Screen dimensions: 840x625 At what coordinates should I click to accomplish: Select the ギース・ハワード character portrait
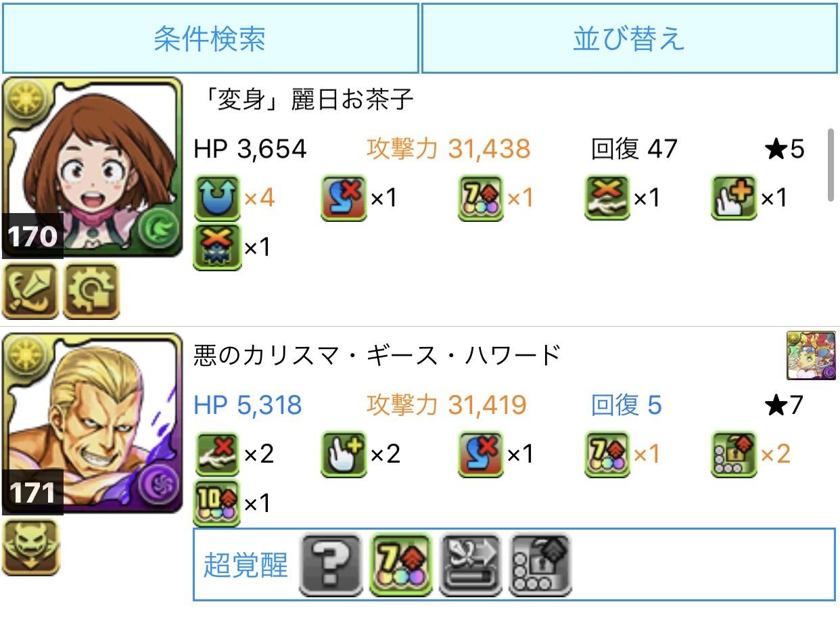93,423
